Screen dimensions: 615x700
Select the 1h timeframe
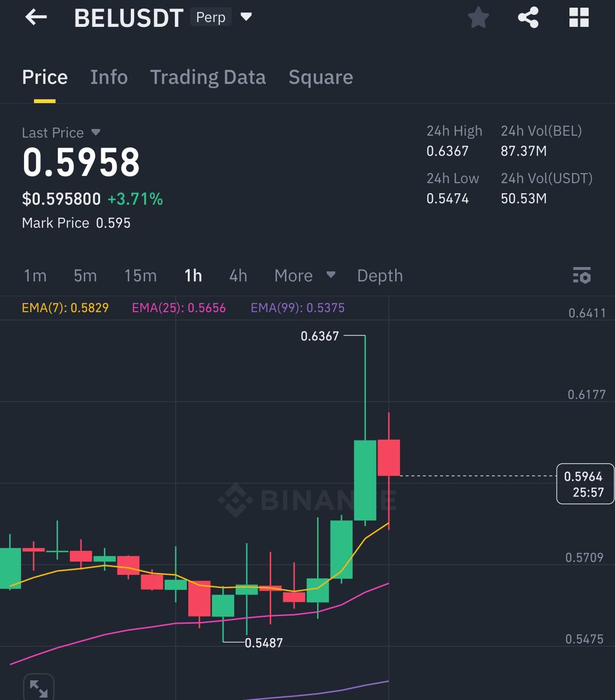click(x=193, y=276)
